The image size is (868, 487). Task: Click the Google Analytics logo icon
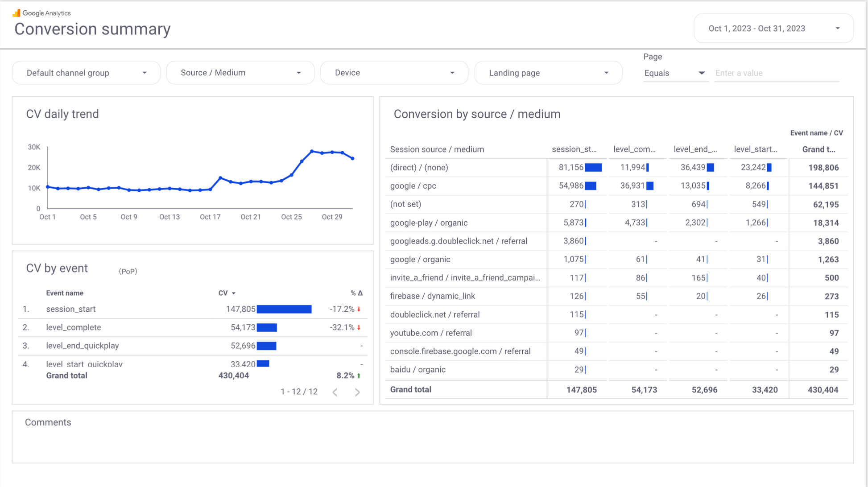[x=17, y=13]
